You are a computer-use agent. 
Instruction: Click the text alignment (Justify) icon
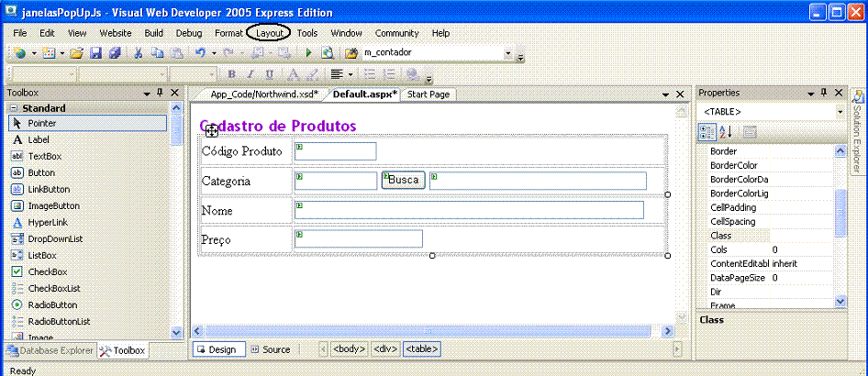pyautogui.click(x=336, y=74)
